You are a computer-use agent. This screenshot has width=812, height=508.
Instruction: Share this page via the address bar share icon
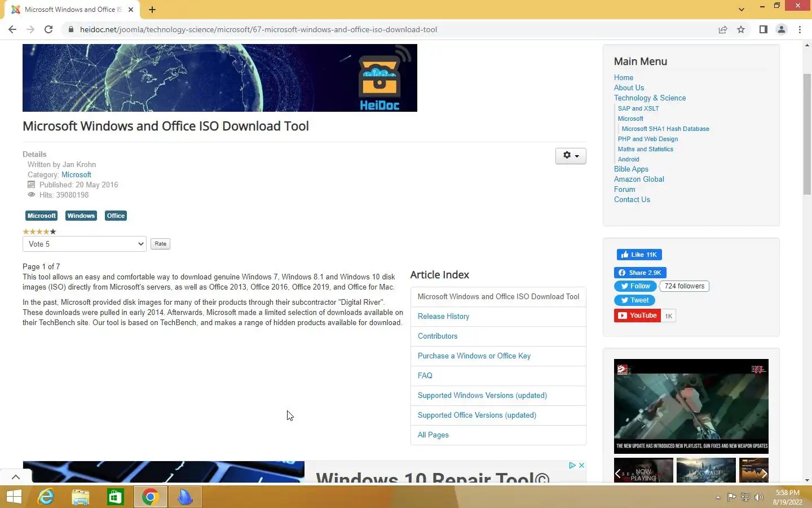coord(723,29)
